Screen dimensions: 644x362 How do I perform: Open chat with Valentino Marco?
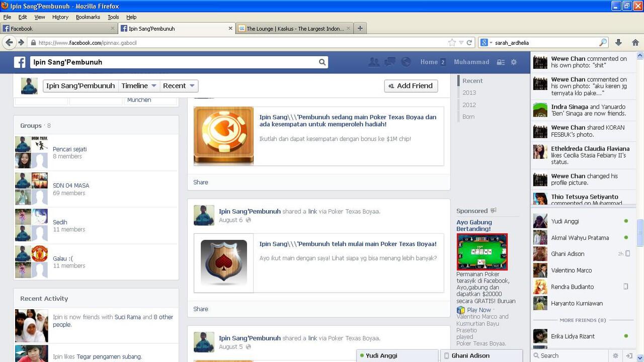coord(581,270)
